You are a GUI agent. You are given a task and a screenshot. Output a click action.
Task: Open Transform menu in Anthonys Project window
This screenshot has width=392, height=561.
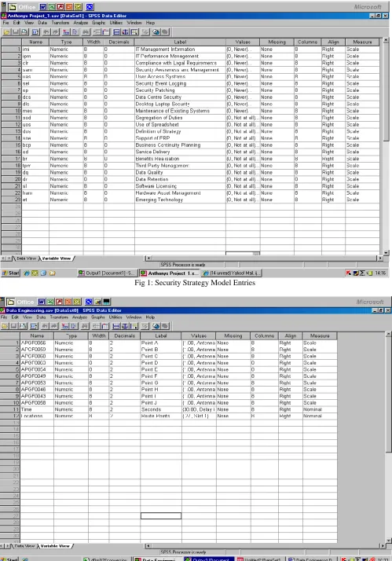(x=60, y=23)
